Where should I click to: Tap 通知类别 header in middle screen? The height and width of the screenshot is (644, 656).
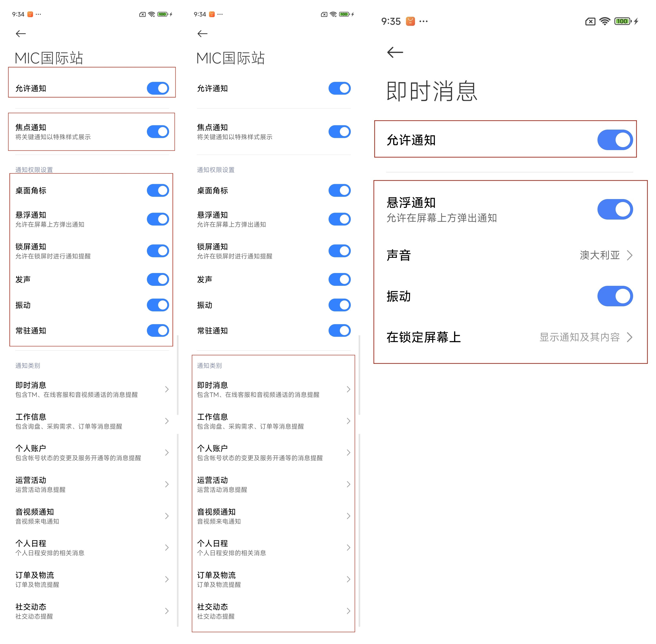pyautogui.click(x=209, y=366)
